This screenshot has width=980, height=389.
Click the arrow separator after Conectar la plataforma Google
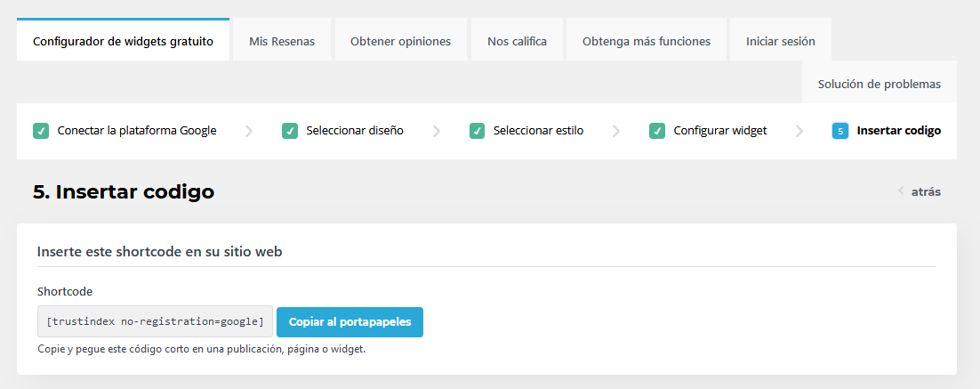coord(249,131)
